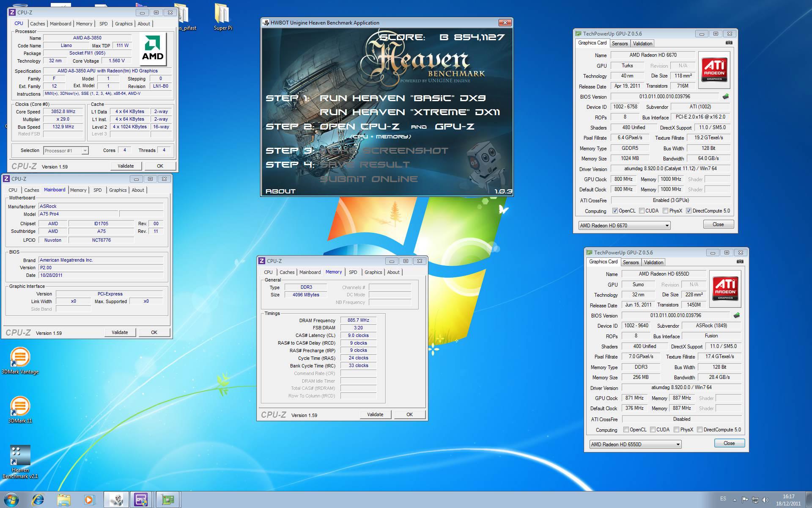812x508 pixels.
Task: Click the ATI Radeon logo in HD 6670 GPU-Z
Action: [714, 70]
